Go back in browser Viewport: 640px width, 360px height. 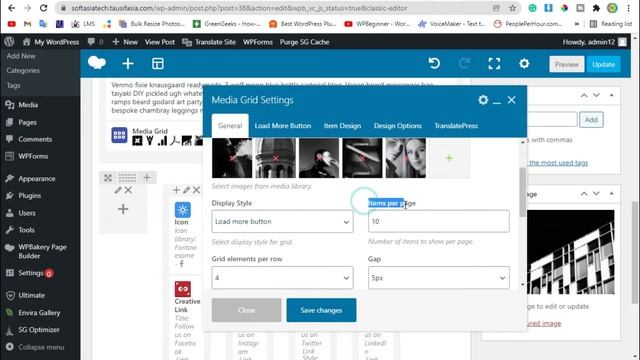tap(11, 8)
